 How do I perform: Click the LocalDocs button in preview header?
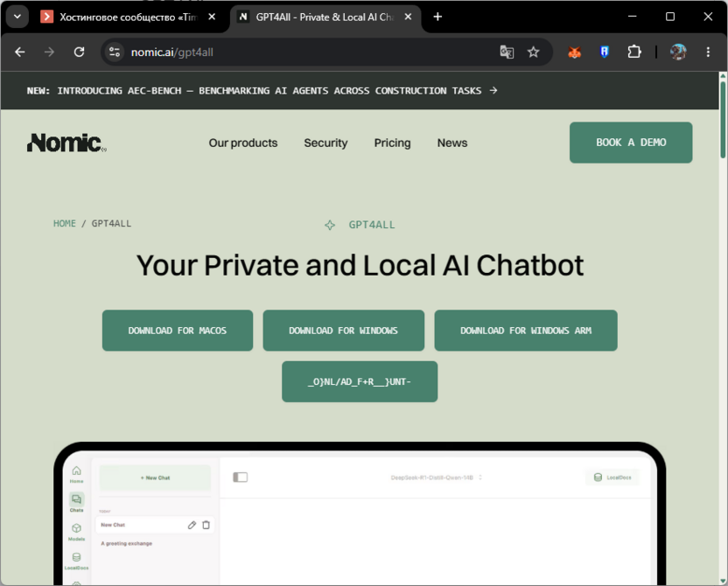(612, 477)
